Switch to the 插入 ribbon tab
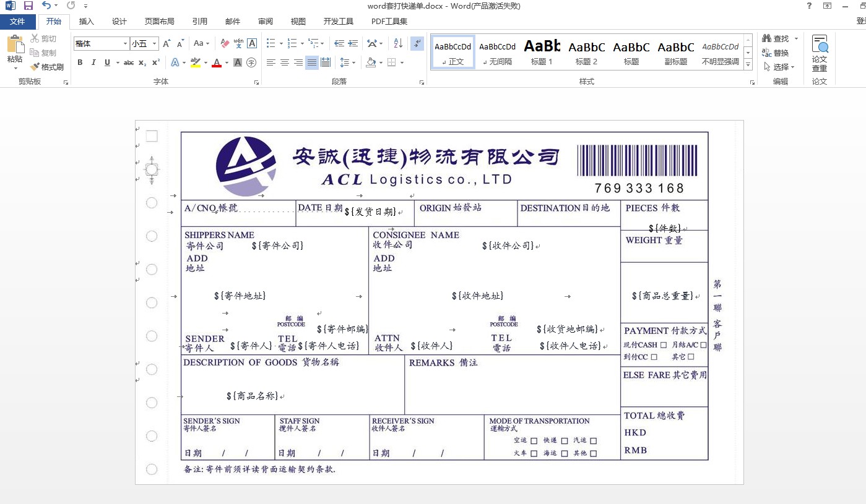Image resolution: width=866 pixels, height=504 pixels. click(x=87, y=22)
